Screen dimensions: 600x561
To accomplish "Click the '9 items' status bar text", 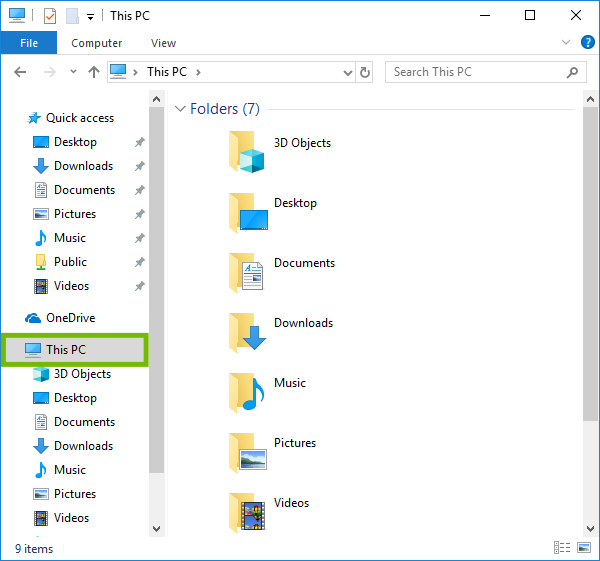I will pos(34,549).
